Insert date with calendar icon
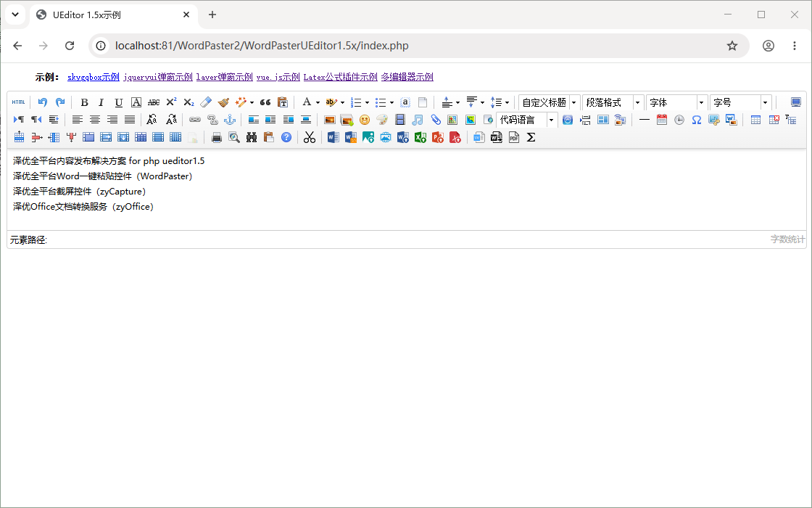The image size is (812, 508). pos(662,120)
